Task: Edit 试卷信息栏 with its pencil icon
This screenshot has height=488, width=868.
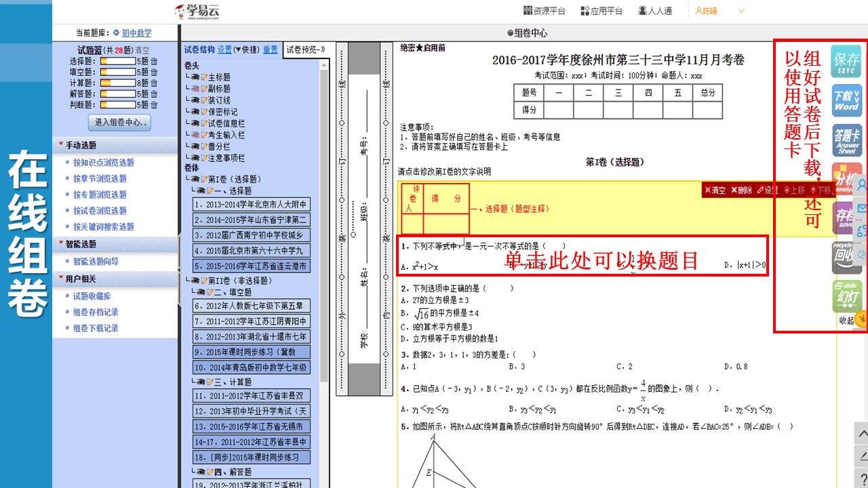Action: [x=204, y=123]
